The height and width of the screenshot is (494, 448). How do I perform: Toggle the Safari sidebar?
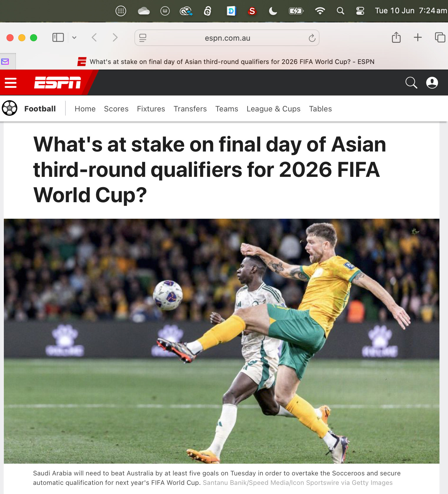click(x=58, y=37)
